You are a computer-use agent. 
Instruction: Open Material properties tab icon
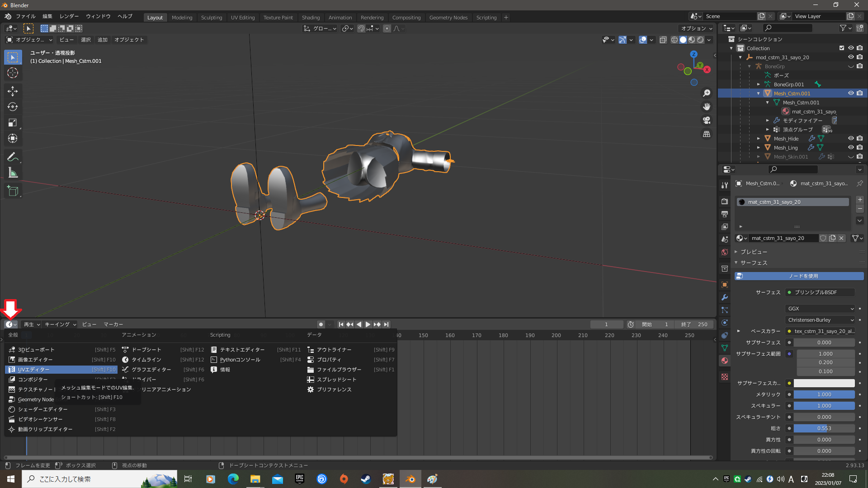(x=725, y=361)
